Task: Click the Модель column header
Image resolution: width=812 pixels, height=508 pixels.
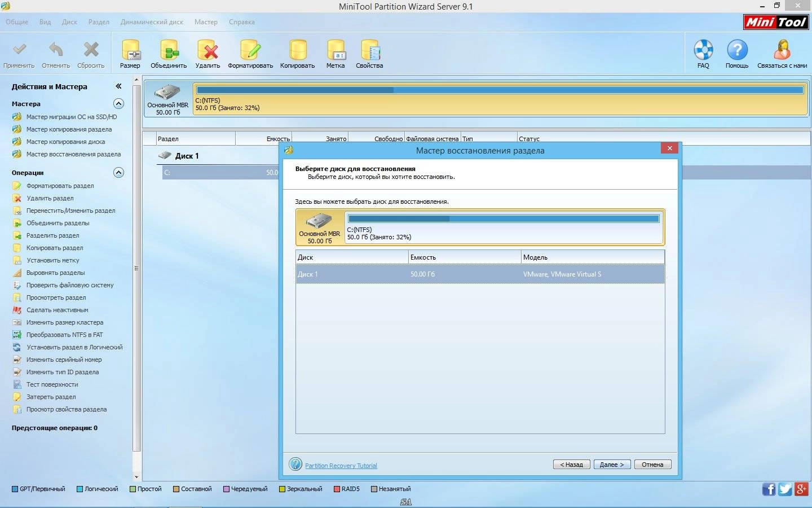Action: [593, 257]
